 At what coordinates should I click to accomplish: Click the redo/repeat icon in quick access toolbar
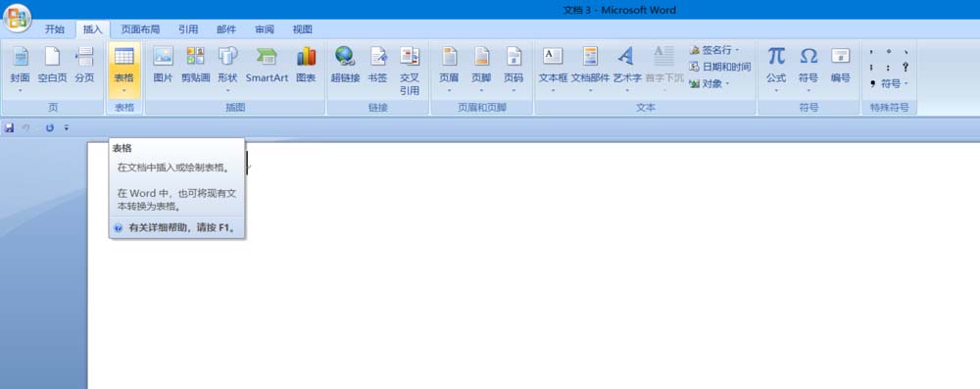pyautogui.click(x=50, y=127)
